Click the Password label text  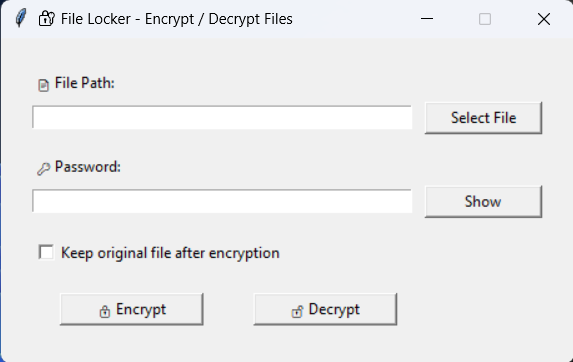pyautogui.click(x=88, y=167)
